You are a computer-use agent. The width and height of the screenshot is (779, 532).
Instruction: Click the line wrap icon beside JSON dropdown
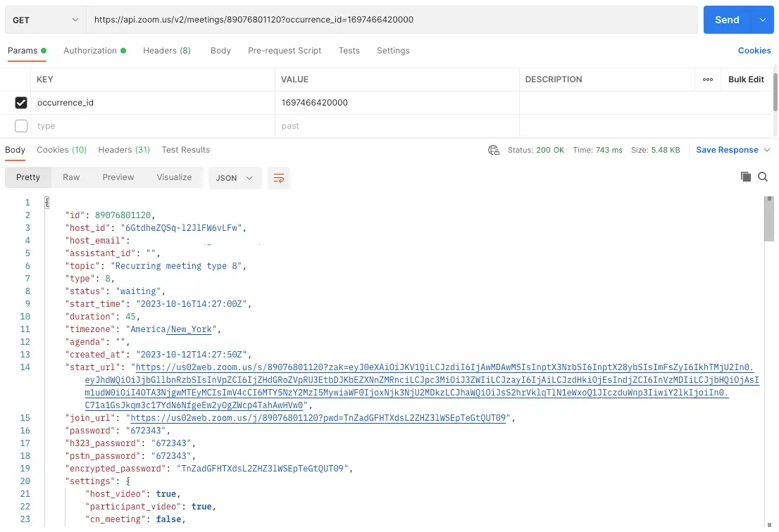pos(279,179)
